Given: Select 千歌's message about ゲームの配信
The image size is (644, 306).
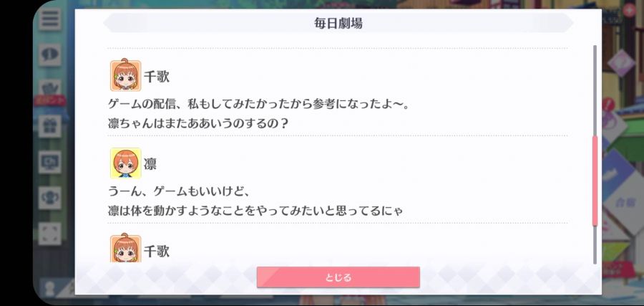Looking at the screenshot, I should (259, 113).
